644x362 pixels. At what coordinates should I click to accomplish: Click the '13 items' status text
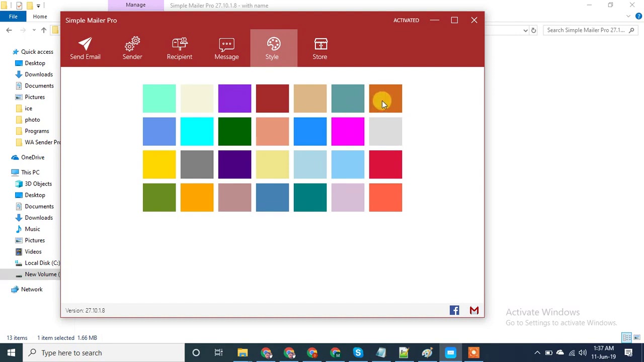(17, 338)
